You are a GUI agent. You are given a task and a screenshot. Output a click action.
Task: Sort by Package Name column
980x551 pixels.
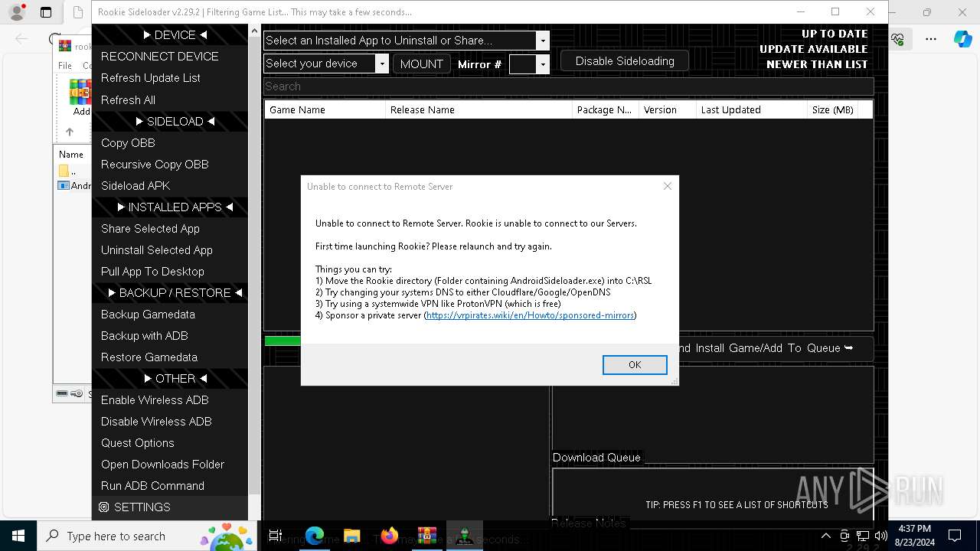(606, 110)
